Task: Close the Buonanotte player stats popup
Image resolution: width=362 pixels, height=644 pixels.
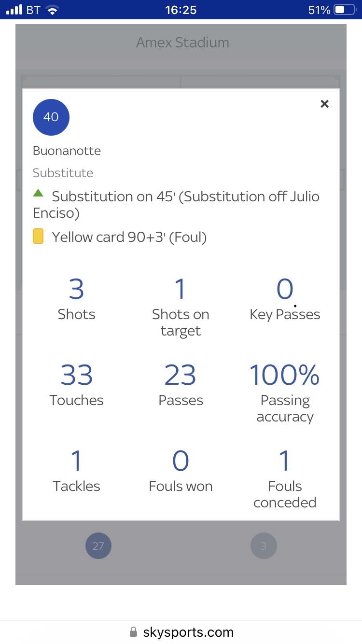Action: (x=325, y=104)
